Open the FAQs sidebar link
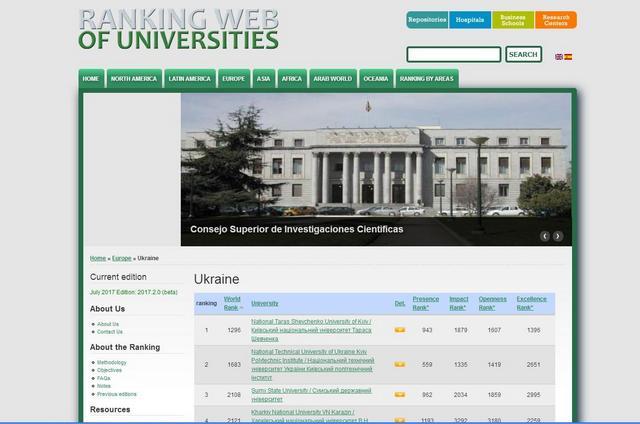Viewport: 640px width, 424px height. point(104,378)
